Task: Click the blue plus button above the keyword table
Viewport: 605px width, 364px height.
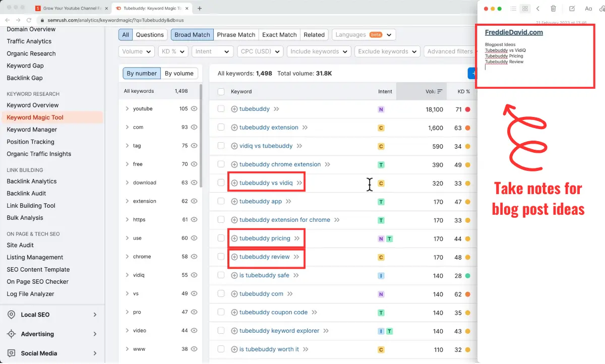Action: tap(473, 73)
